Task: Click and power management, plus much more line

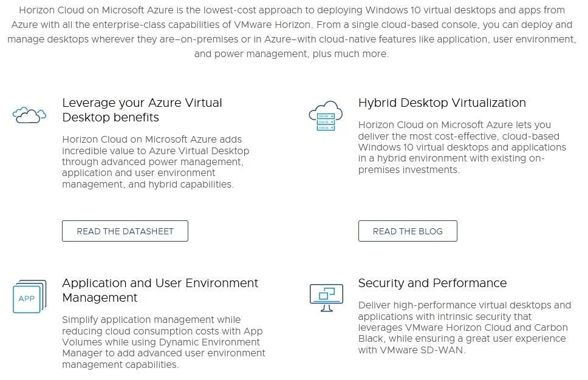Action: pyautogui.click(x=292, y=54)
